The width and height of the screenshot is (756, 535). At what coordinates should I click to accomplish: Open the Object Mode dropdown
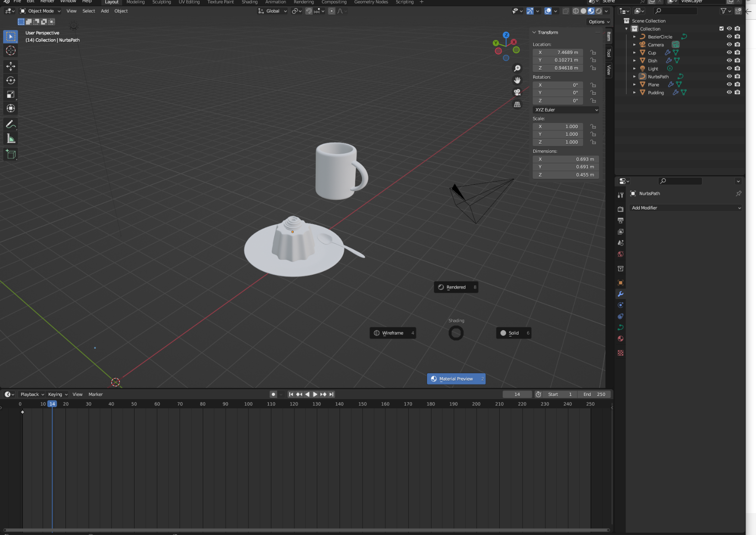(40, 11)
